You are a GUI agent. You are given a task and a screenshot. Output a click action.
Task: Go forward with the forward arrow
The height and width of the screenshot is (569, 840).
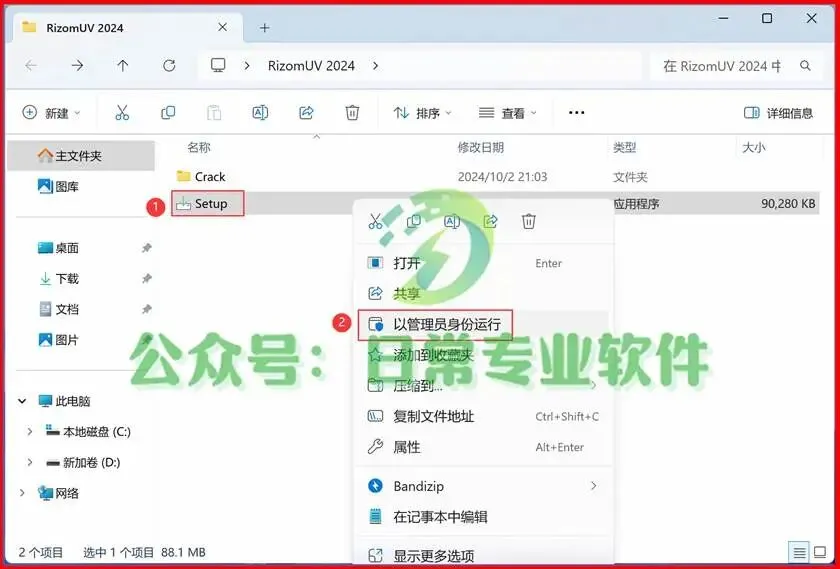pos(78,65)
